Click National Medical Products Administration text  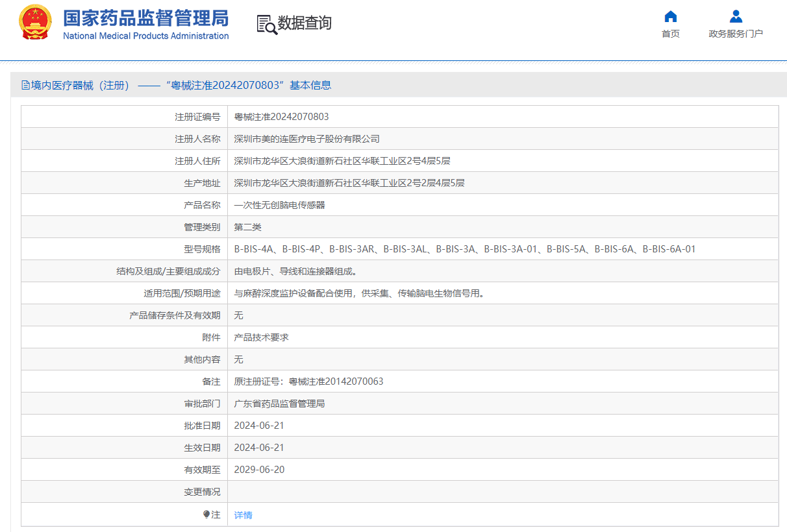click(x=145, y=36)
